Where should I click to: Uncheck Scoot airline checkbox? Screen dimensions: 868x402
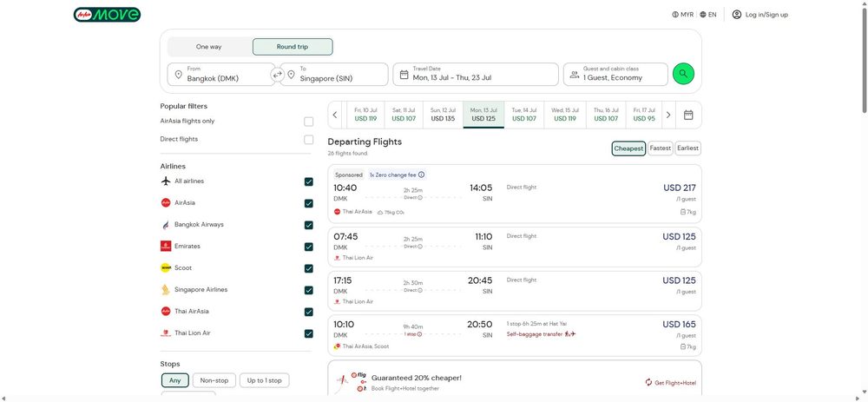[x=308, y=268]
